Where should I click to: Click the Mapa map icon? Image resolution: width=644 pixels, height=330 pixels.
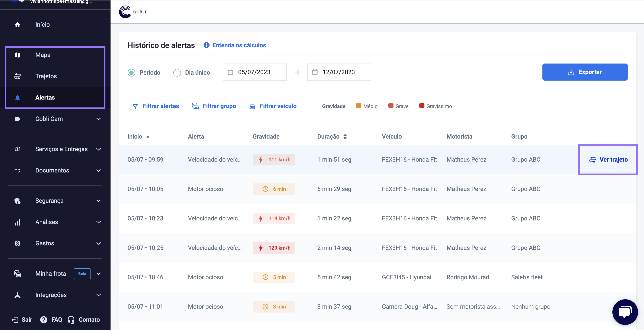pyautogui.click(x=17, y=55)
